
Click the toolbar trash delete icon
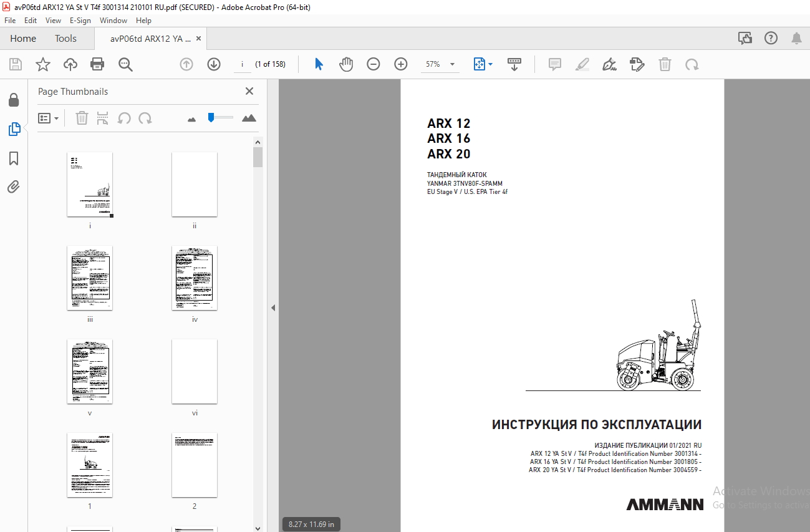click(665, 64)
